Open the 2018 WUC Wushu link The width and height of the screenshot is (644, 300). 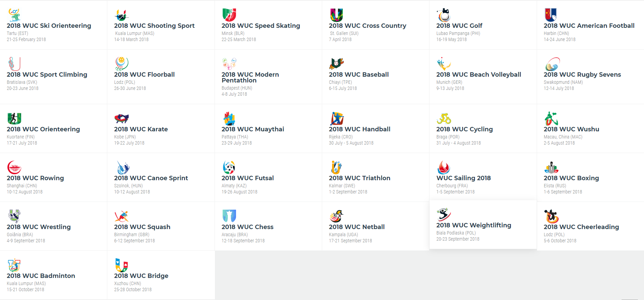click(x=571, y=129)
